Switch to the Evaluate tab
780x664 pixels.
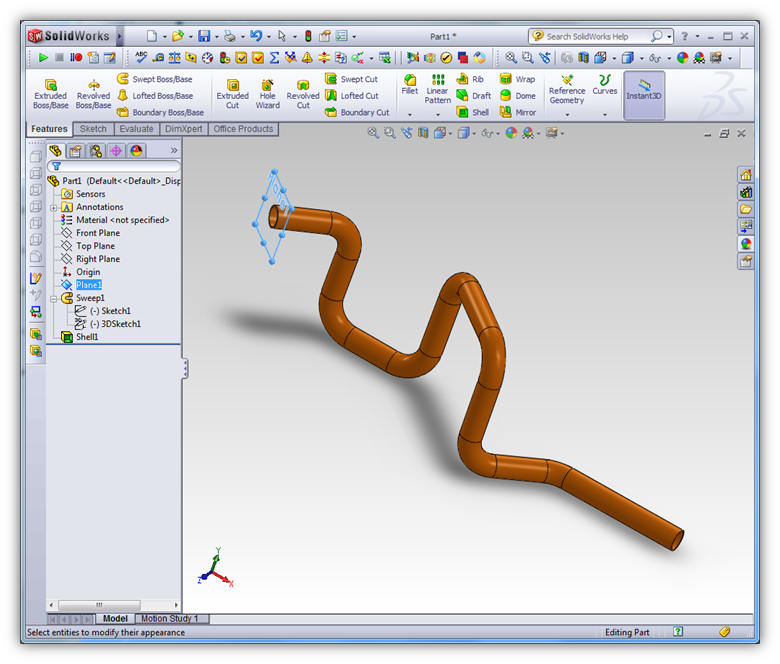pos(135,129)
